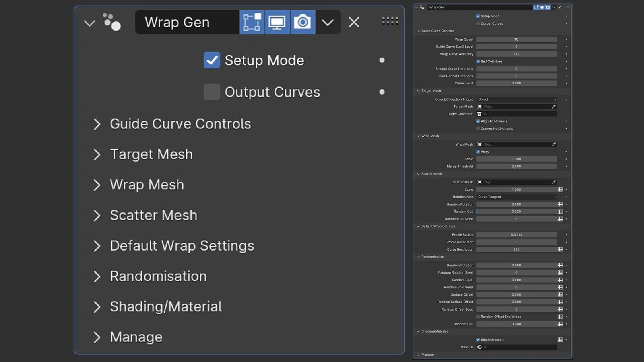Open the Object/Collection Toggle dropdown
644x362 pixels.
tap(516, 99)
